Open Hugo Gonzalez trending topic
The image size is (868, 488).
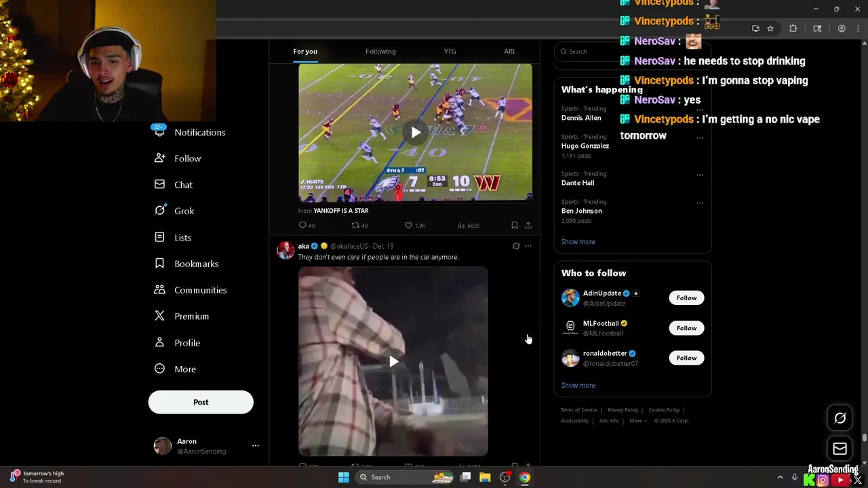point(585,146)
